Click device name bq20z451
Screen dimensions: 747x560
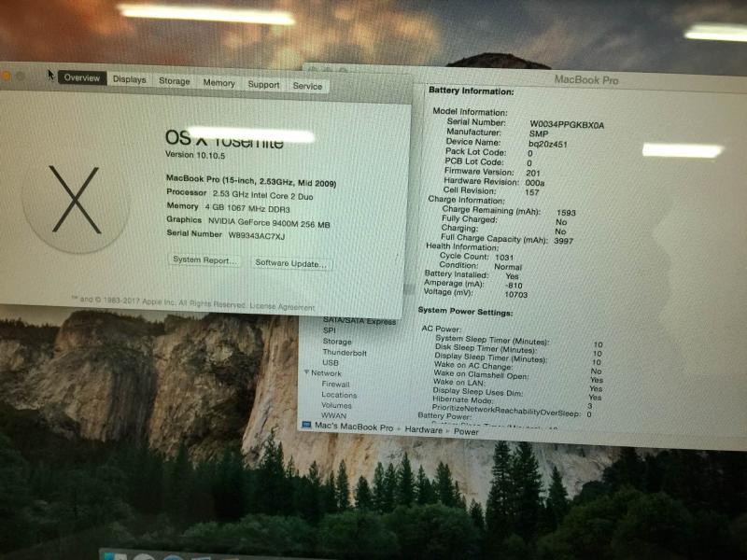pyautogui.click(x=548, y=144)
